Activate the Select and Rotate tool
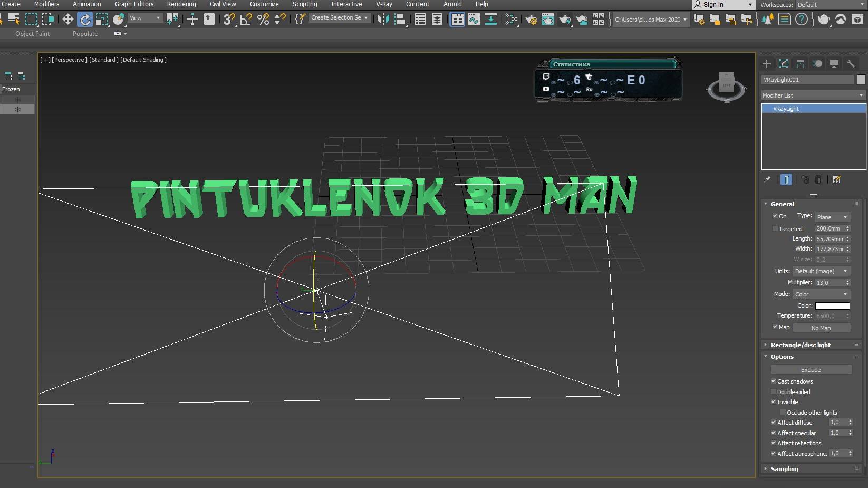 coord(84,20)
